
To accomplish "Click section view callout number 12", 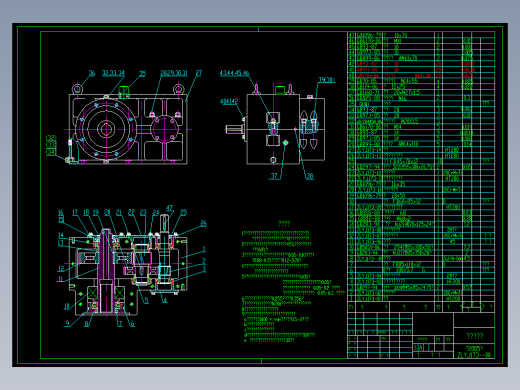I will 61,269.
